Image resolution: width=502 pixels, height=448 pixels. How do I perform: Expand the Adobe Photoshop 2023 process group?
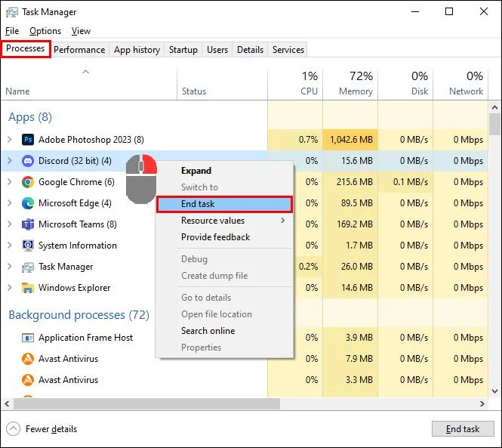point(10,140)
